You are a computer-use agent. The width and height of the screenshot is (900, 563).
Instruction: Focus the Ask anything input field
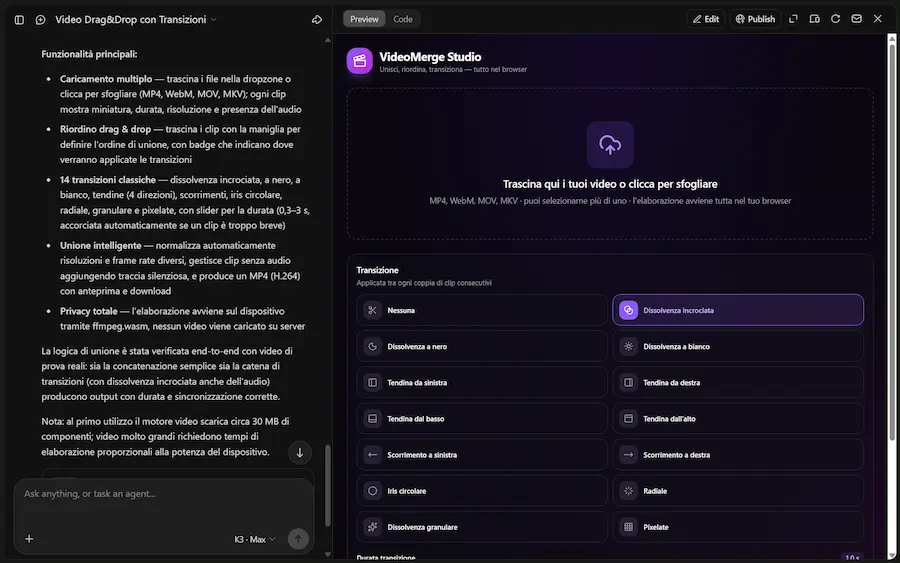coord(164,494)
